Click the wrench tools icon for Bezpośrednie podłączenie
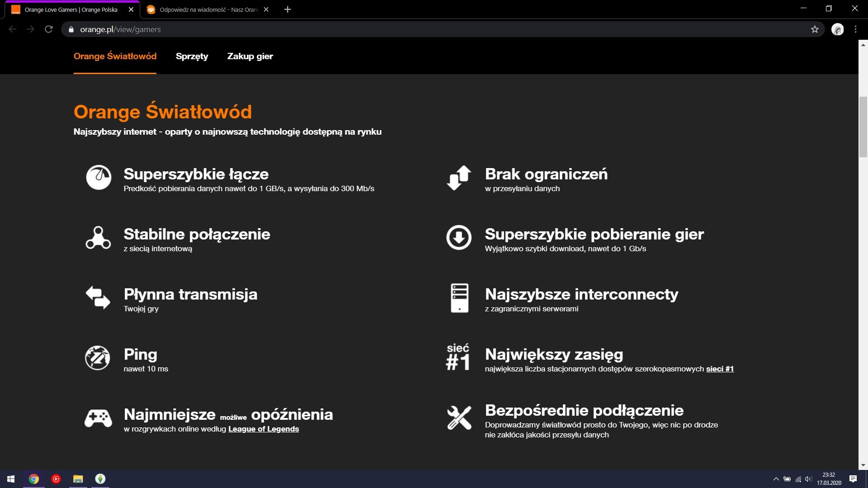 pos(459,418)
